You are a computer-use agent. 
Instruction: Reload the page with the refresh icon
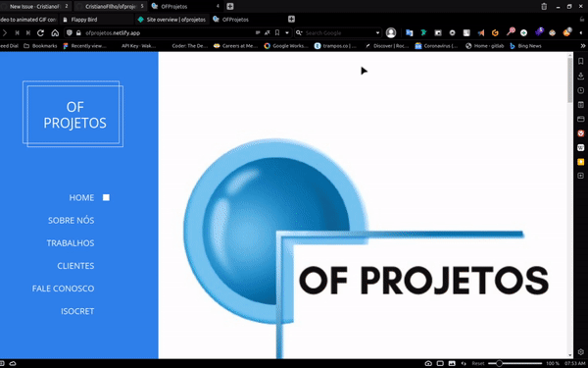(40, 33)
